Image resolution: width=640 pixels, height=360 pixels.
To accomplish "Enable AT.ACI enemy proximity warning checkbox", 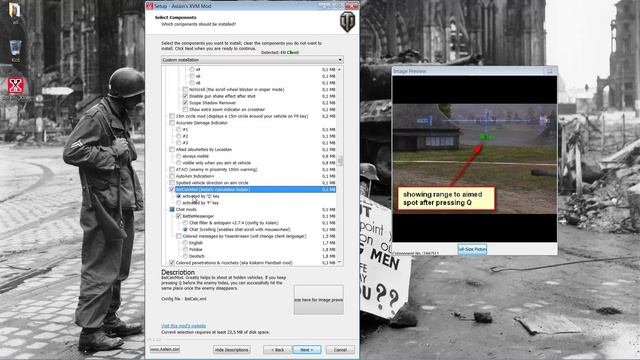I will pos(172,169).
